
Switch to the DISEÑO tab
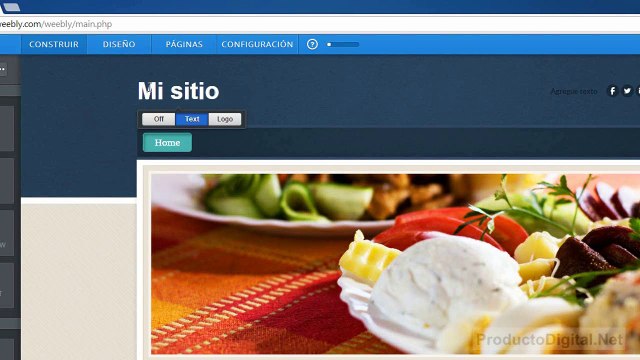[x=119, y=44]
